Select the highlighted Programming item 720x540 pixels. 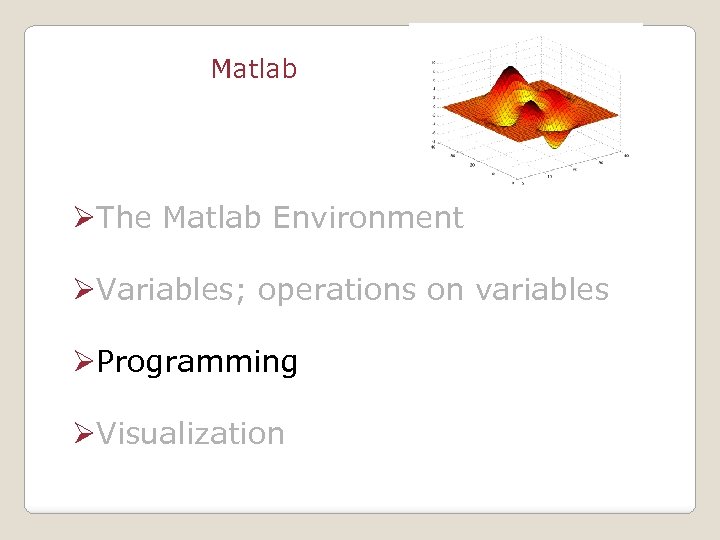point(197,362)
